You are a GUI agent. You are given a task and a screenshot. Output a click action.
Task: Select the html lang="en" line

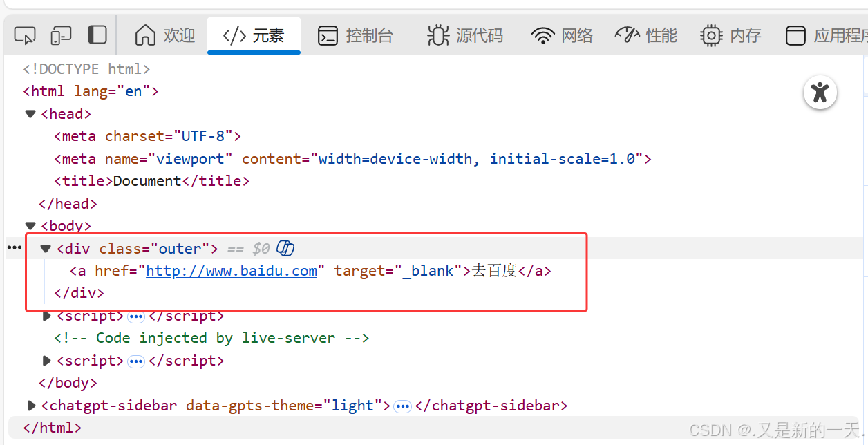[91, 91]
